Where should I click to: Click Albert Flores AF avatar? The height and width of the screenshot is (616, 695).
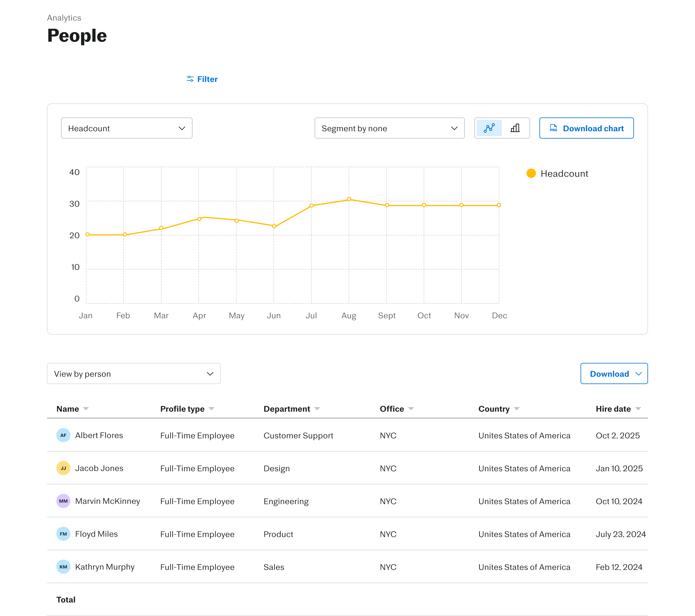click(x=63, y=435)
